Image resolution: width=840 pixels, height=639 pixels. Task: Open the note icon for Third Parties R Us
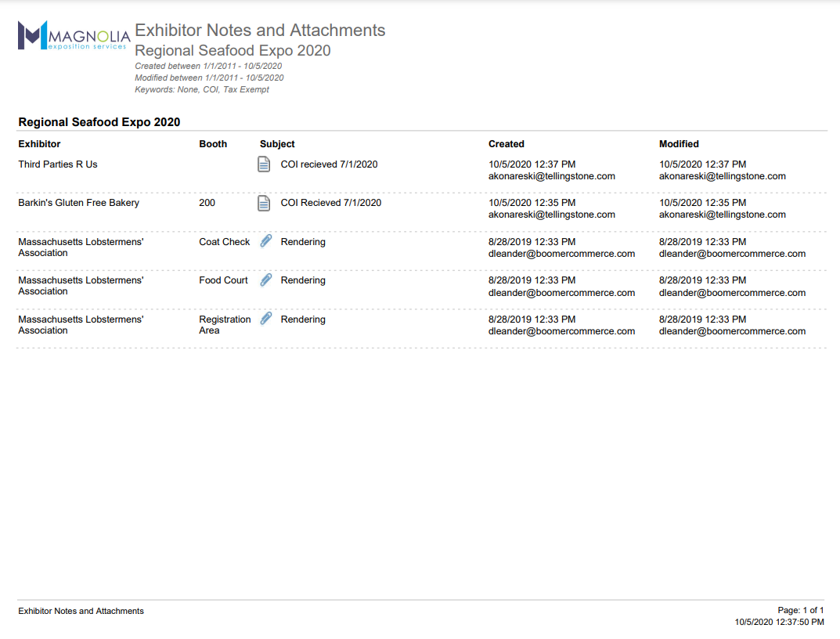click(x=265, y=164)
